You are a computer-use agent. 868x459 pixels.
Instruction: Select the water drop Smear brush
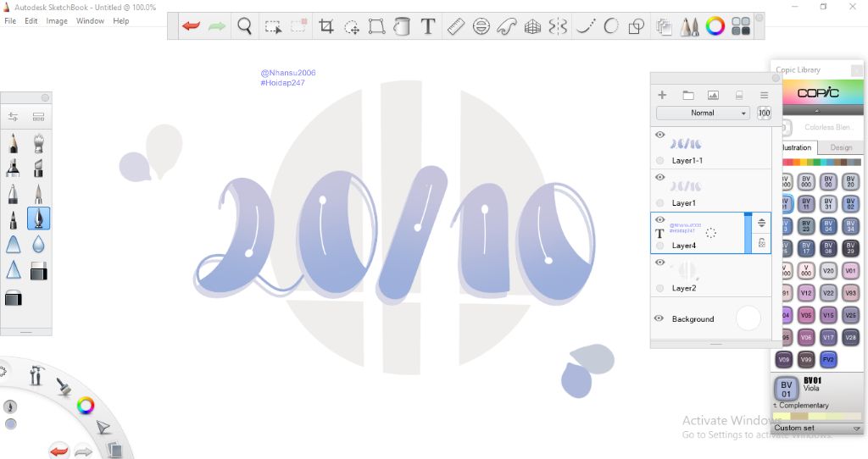38,244
